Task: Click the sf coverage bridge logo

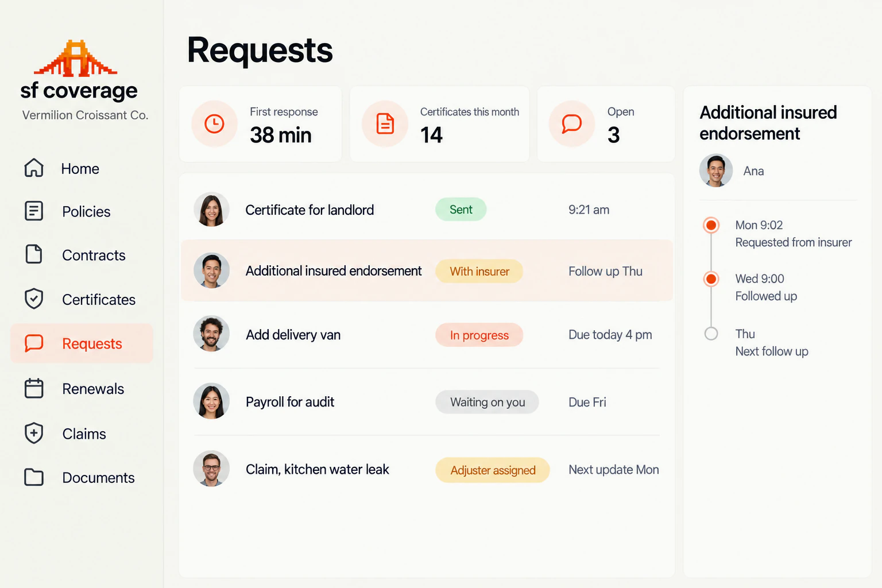Action: [x=76, y=59]
